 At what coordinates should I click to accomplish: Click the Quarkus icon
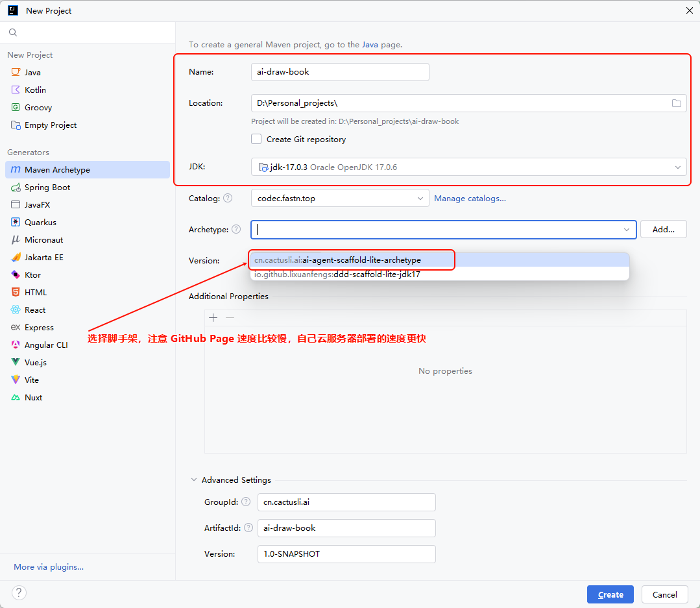click(x=16, y=223)
